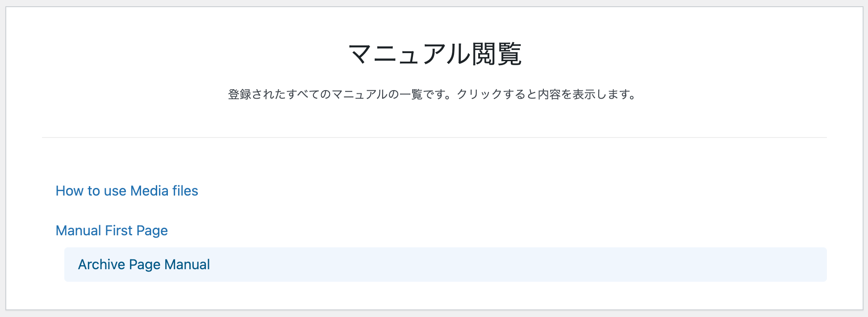Click the word "First" in the second link
Viewport: 868px width, 317px height.
click(x=119, y=230)
